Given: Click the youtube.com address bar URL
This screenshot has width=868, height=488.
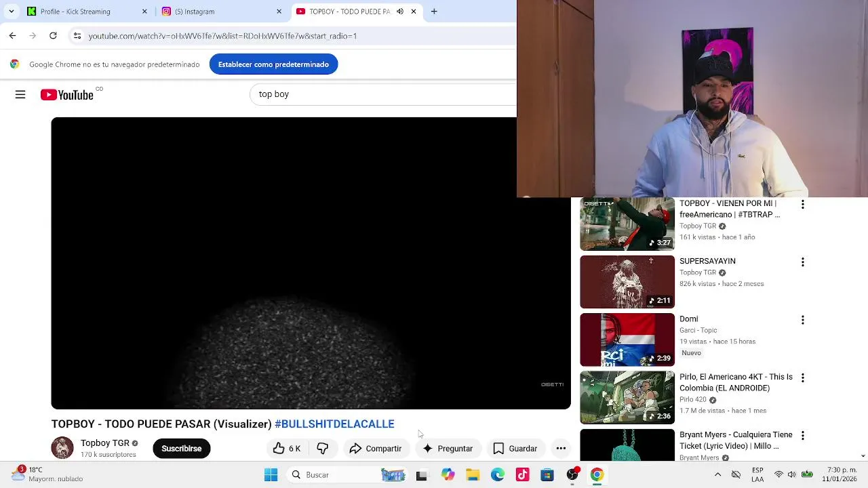Looking at the screenshot, I should point(222,36).
